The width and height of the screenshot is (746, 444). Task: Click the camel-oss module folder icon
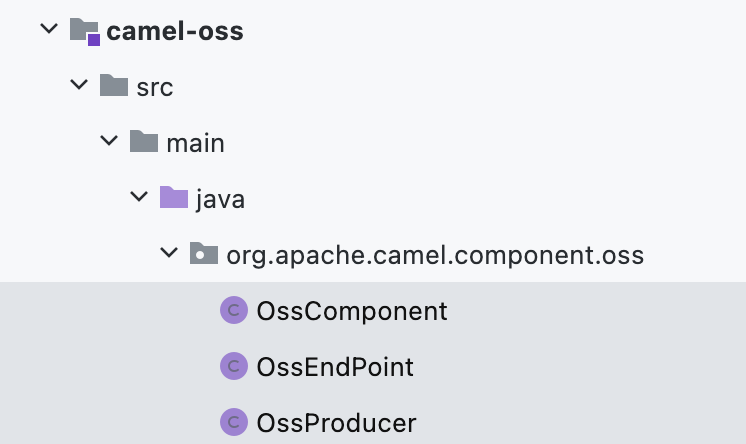(x=85, y=31)
